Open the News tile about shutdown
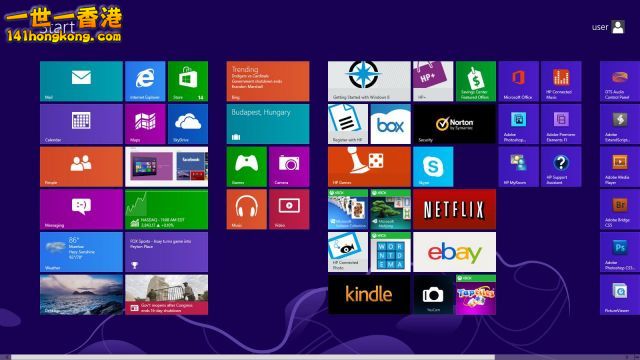The height and width of the screenshot is (360, 640). 167,295
